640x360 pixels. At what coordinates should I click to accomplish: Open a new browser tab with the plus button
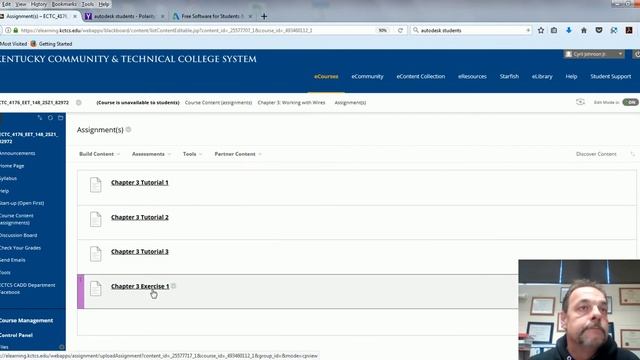pyautogui.click(x=264, y=16)
